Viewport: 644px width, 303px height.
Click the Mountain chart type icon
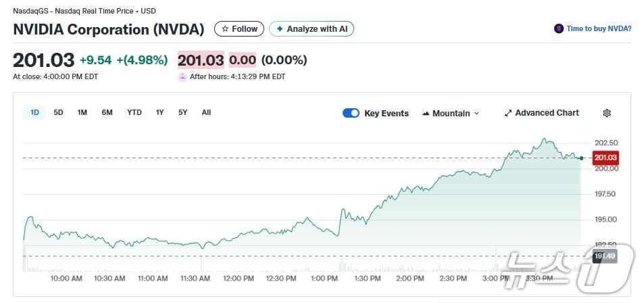pos(426,114)
